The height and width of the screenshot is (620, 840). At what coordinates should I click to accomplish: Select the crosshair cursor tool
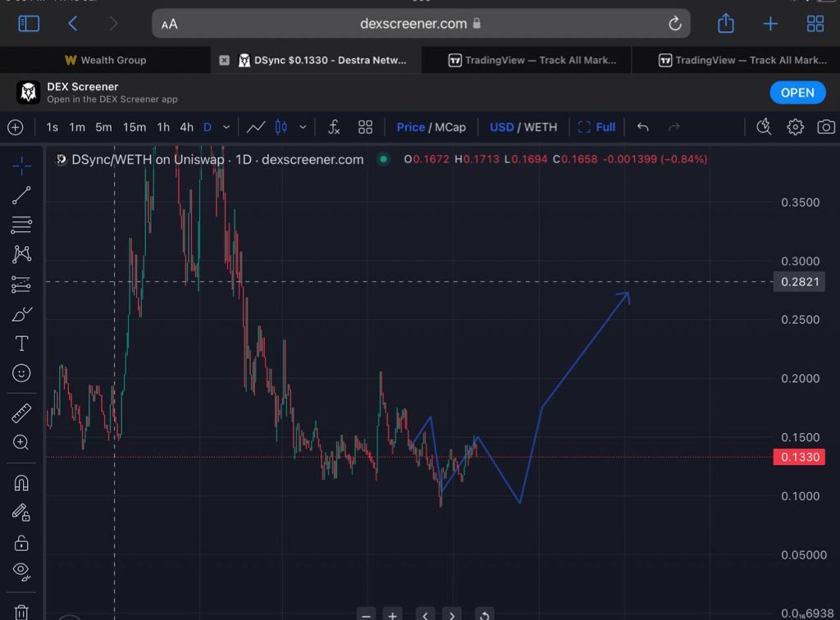coord(21,166)
